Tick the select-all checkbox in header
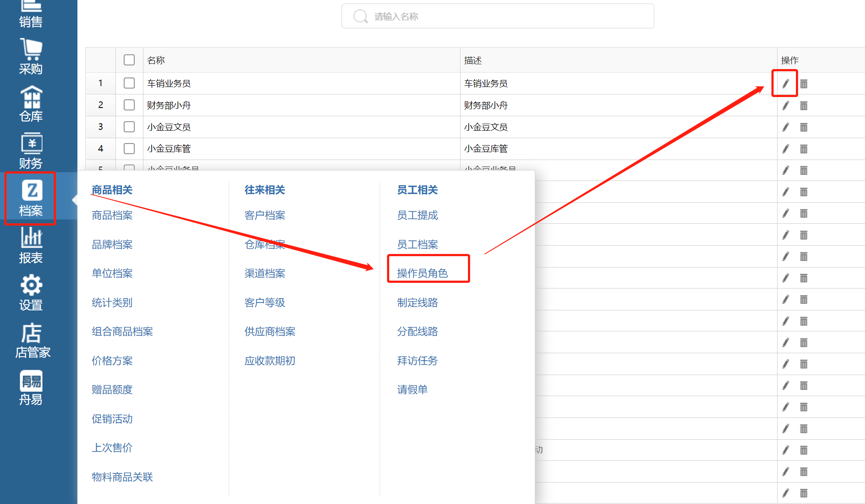The width and height of the screenshot is (865, 504). 129,60
